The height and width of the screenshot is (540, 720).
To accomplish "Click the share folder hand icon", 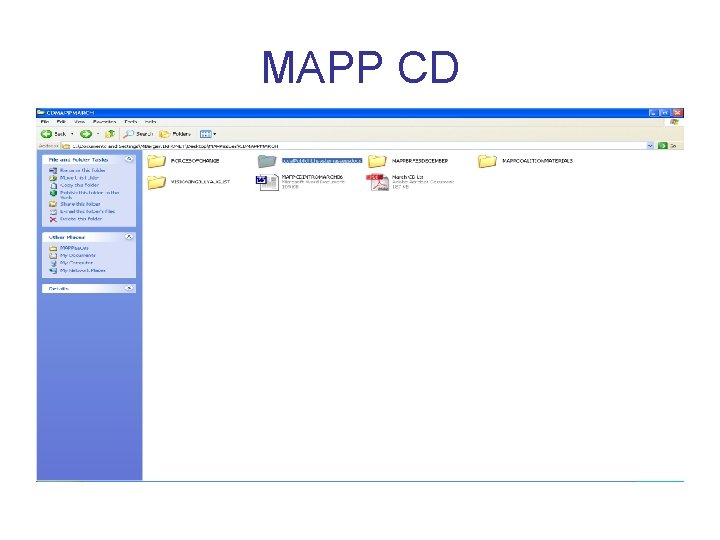I will pos(53,204).
